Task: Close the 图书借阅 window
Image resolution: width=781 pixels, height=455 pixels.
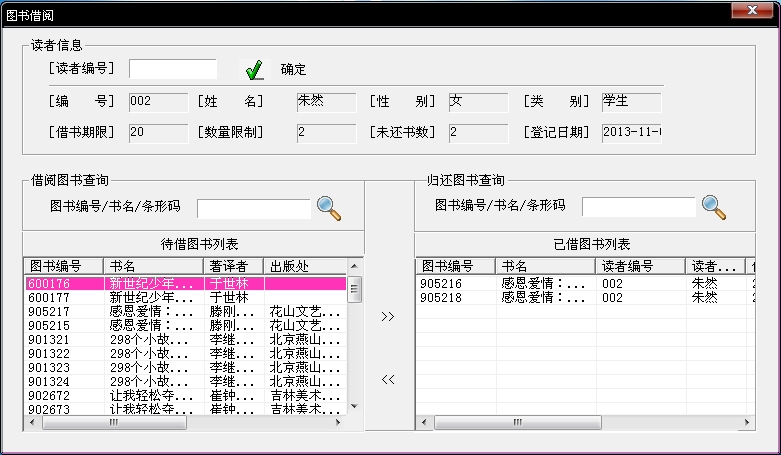Action: tap(745, 12)
